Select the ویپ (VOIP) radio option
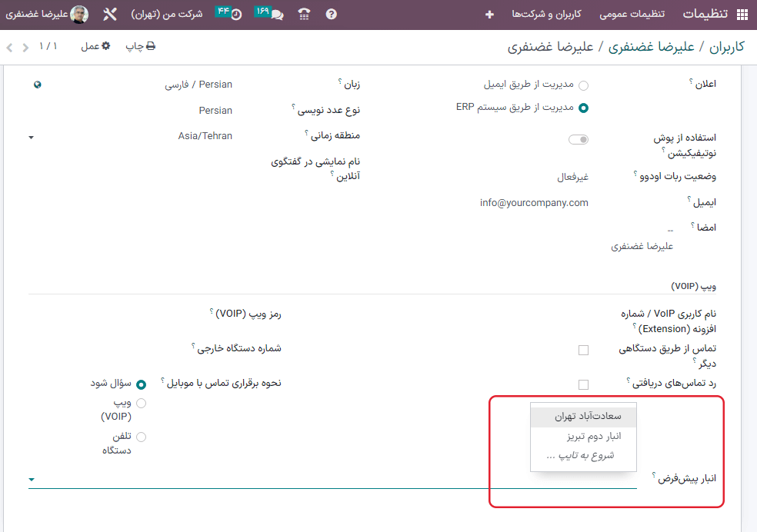Image resolution: width=757 pixels, height=532 pixels. pos(141,402)
